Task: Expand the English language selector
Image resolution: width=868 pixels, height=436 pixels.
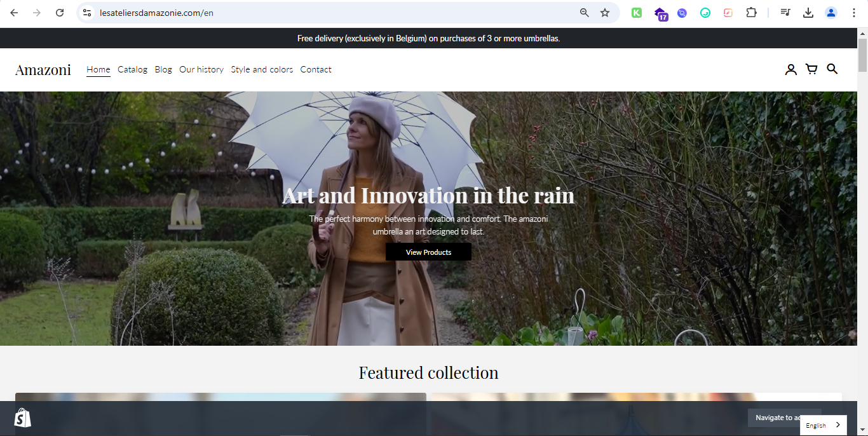Action: pos(823,425)
